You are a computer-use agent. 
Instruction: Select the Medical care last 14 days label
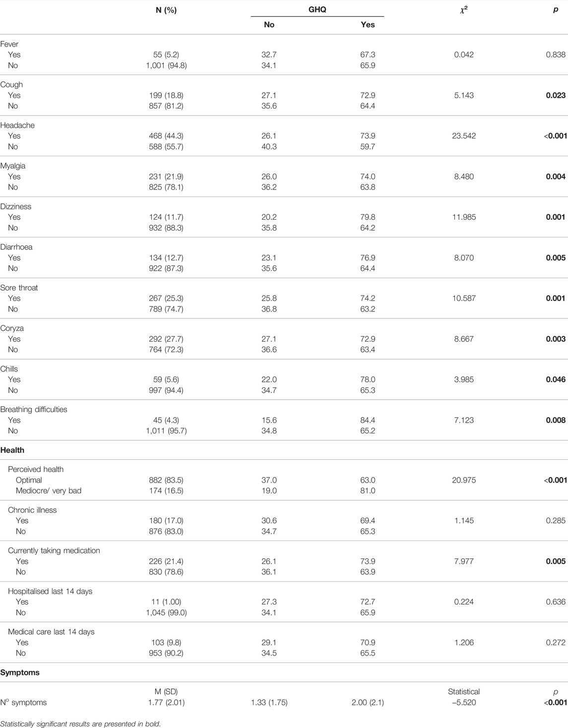pos(51,632)
